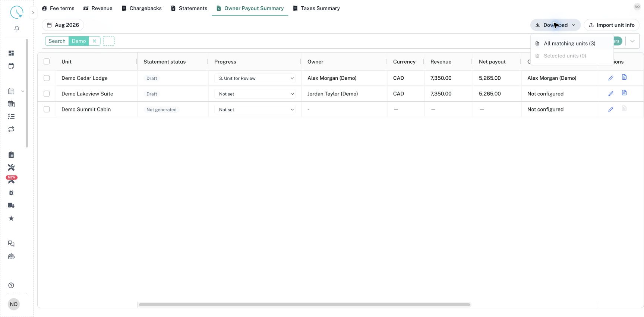Open the chat bubbles icon in sidebar

click(11, 244)
